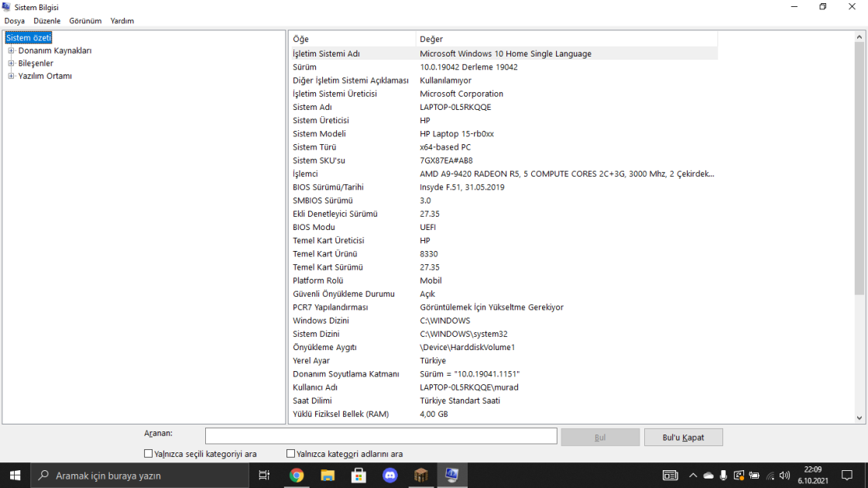Open the Minecraft block icon in taskbar
868x488 pixels.
(420, 476)
